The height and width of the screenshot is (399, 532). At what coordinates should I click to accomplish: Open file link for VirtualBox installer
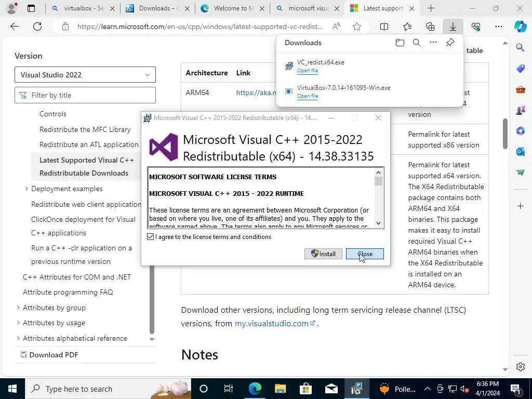click(308, 96)
